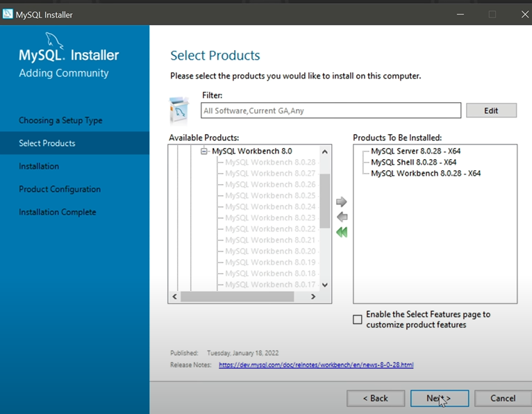Click the published date Tuesday, January 18, 2022
The image size is (532, 414).
point(242,353)
